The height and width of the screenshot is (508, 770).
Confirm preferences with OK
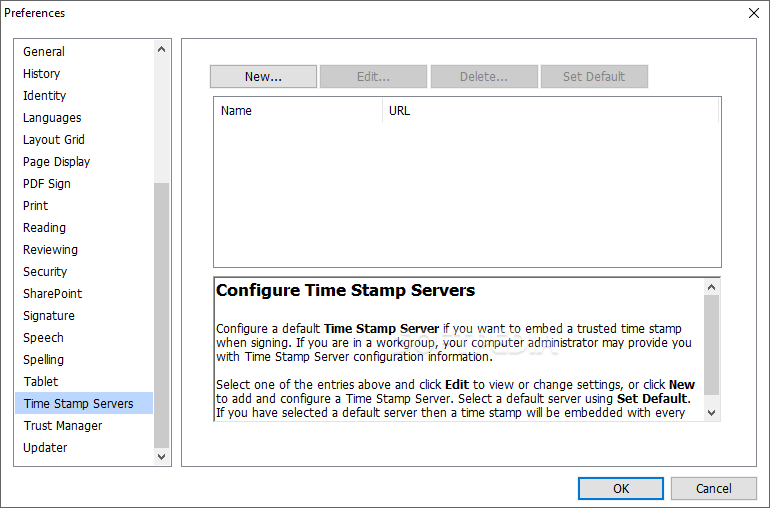(x=621, y=488)
